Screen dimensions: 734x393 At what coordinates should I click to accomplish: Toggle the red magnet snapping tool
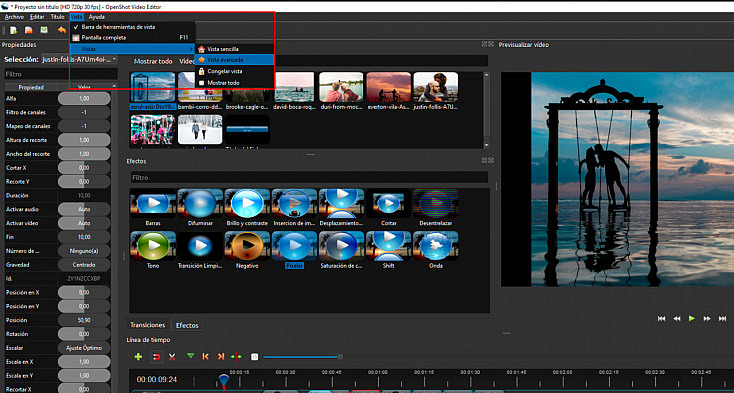pos(156,357)
